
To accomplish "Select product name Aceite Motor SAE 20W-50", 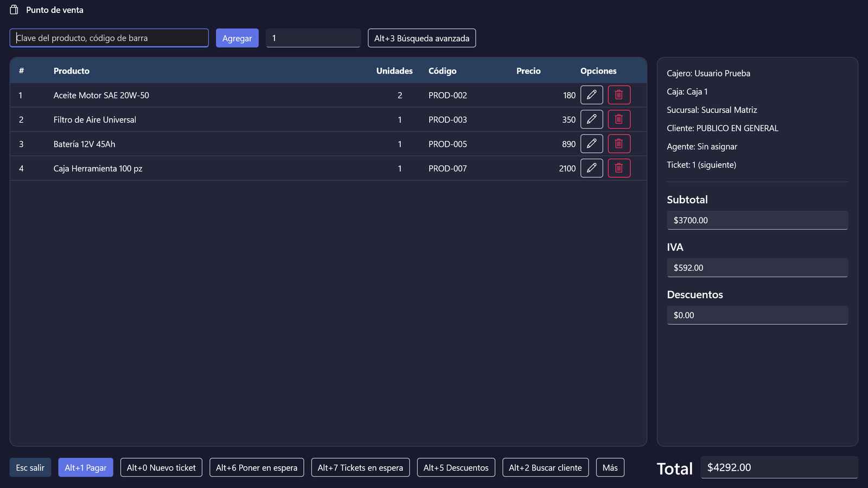I will click(101, 95).
